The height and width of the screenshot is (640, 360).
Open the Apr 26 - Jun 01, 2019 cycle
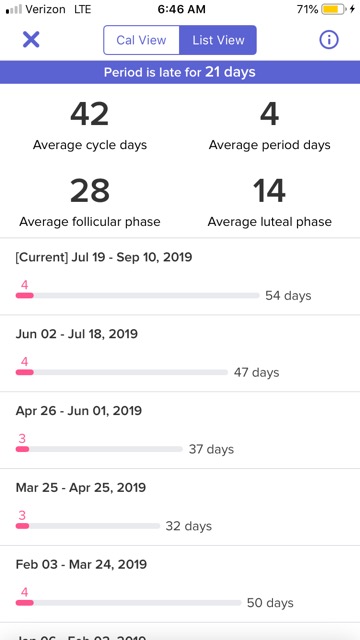tap(180, 430)
